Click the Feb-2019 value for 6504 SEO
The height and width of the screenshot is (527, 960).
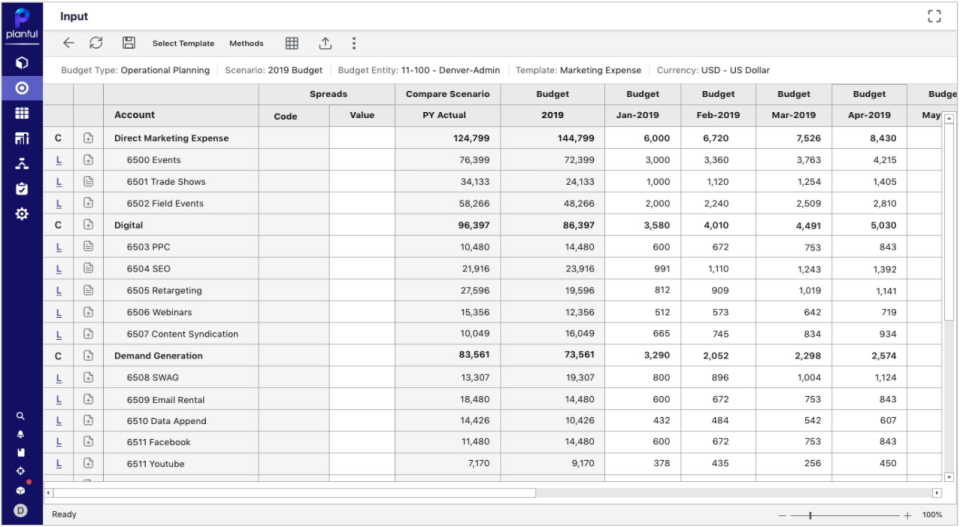[x=718, y=269]
